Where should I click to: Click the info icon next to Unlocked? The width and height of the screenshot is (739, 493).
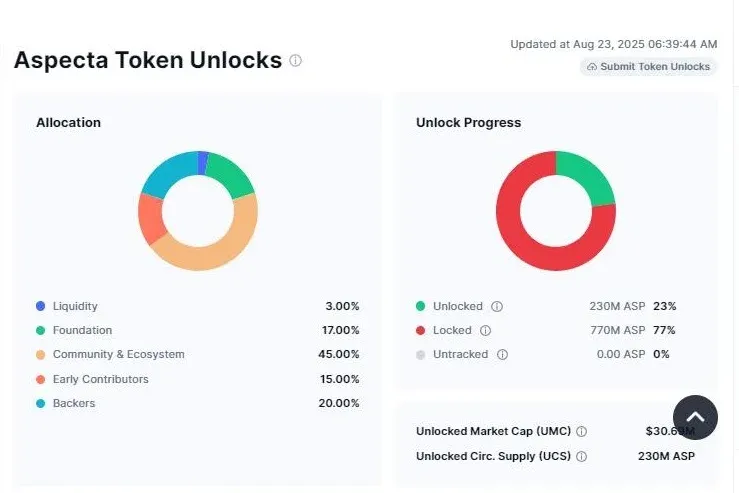pyautogui.click(x=497, y=306)
